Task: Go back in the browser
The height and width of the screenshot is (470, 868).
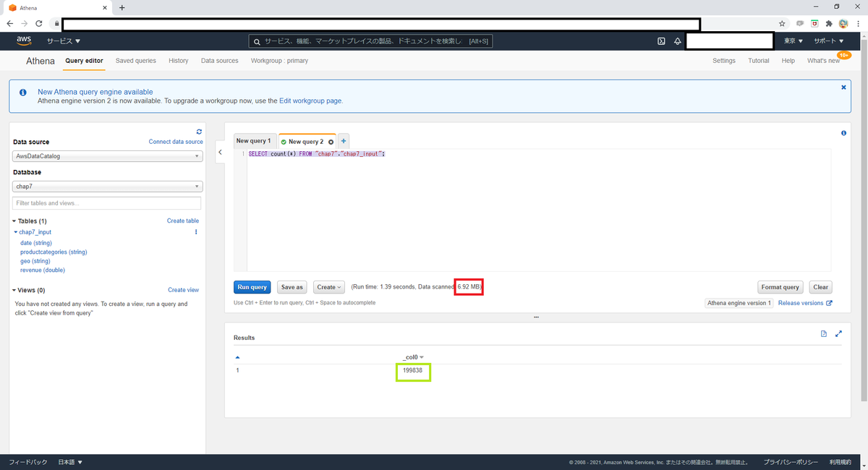Action: click(10, 23)
